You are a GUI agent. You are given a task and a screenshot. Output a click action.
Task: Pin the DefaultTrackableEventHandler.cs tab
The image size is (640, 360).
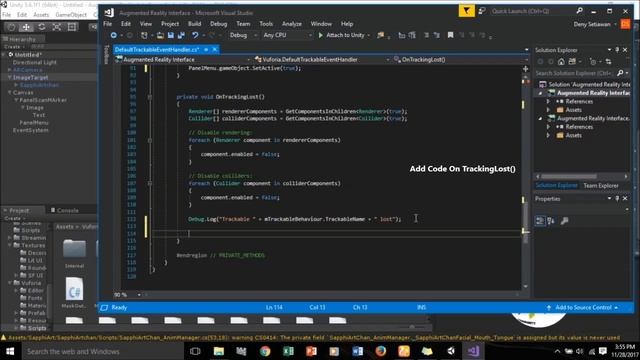pyautogui.click(x=206, y=49)
